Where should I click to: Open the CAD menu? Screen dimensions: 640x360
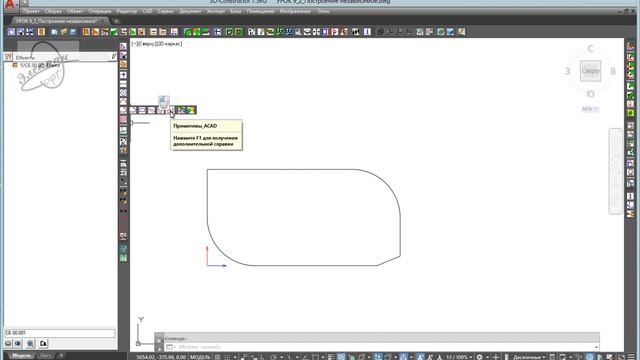[x=147, y=11]
